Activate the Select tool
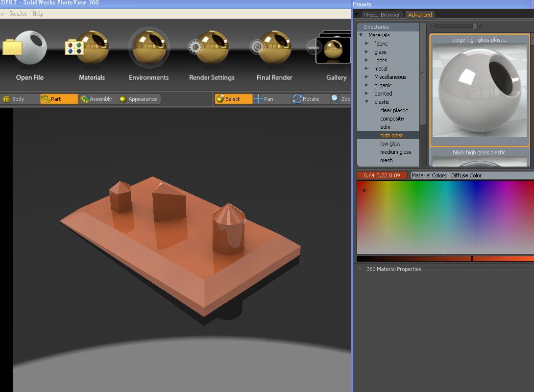This screenshot has width=534, height=392. pos(234,99)
